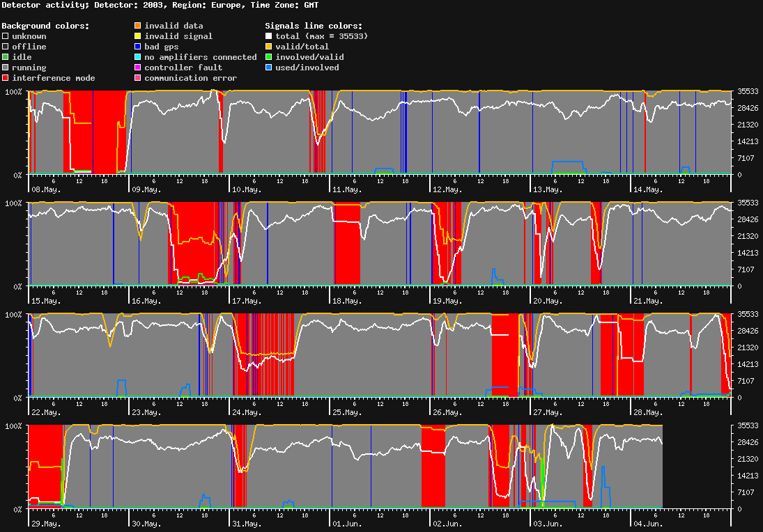The width and height of the screenshot is (763, 532).
Task: Click the gray 'running' legend swatch
Action: point(6,68)
